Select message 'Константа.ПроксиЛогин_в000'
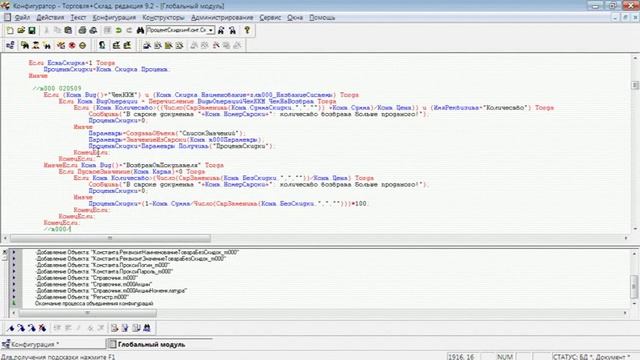Image resolution: width=640 pixels, height=360 pixels. pyautogui.click(x=102, y=265)
